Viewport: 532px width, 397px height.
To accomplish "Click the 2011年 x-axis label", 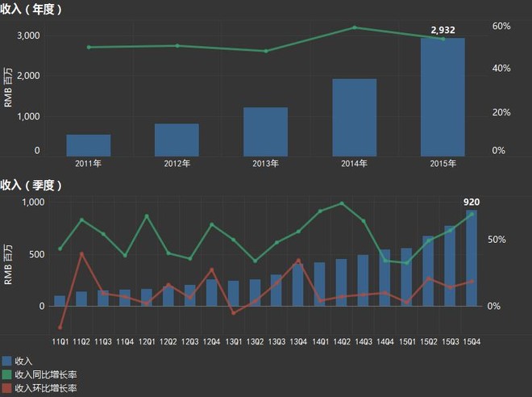I will pyautogui.click(x=88, y=164).
